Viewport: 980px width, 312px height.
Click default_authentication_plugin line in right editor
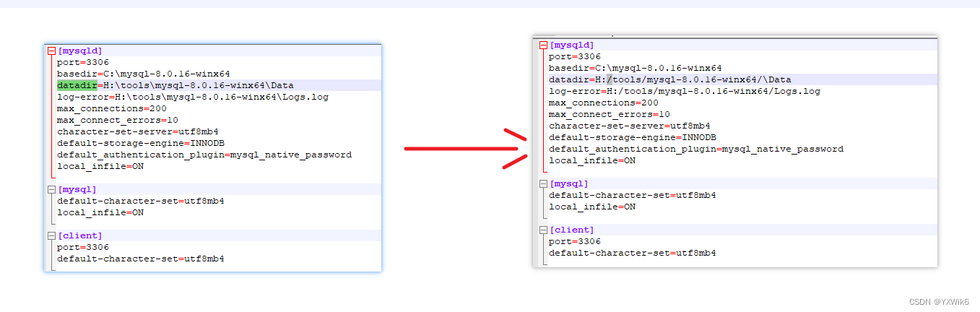point(696,149)
